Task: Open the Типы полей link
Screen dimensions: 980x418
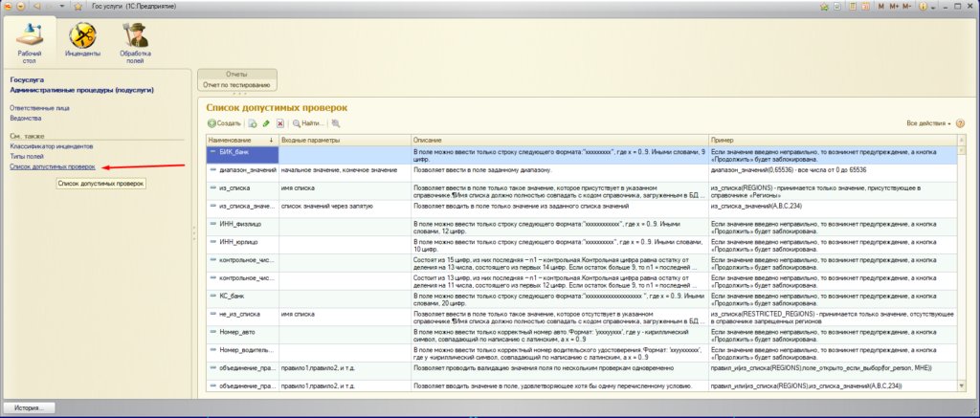Action: pyautogui.click(x=27, y=156)
